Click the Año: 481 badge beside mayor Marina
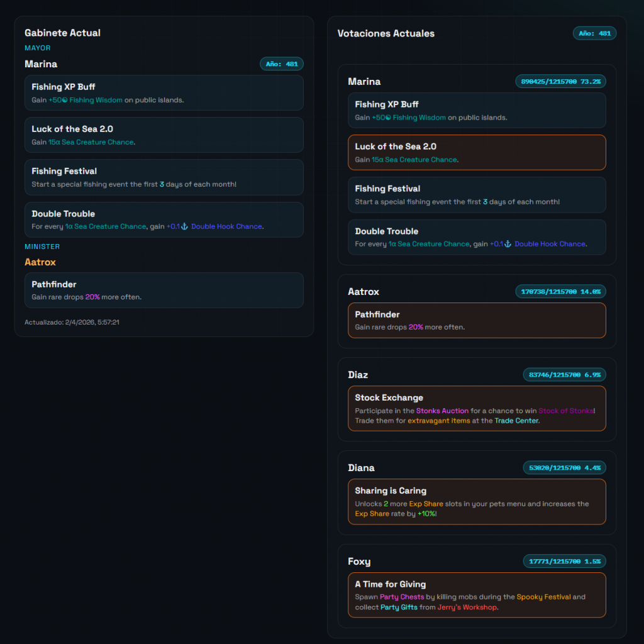This screenshot has width=644, height=644. tap(282, 64)
